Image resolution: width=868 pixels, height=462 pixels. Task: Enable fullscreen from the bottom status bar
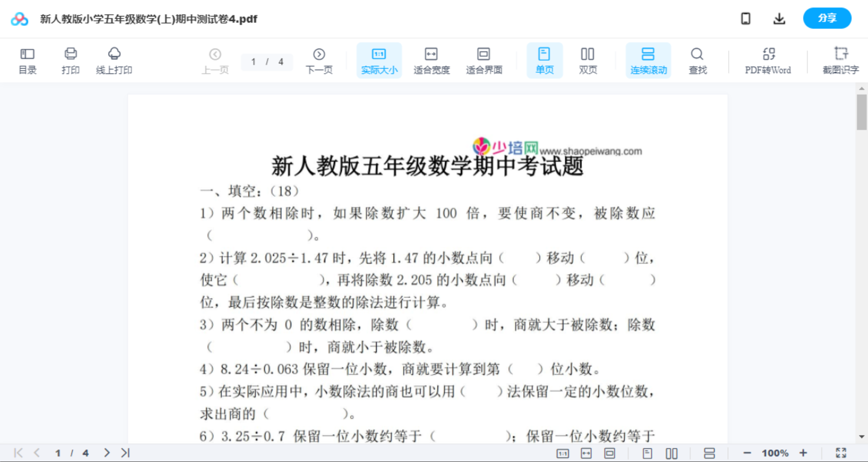click(841, 452)
